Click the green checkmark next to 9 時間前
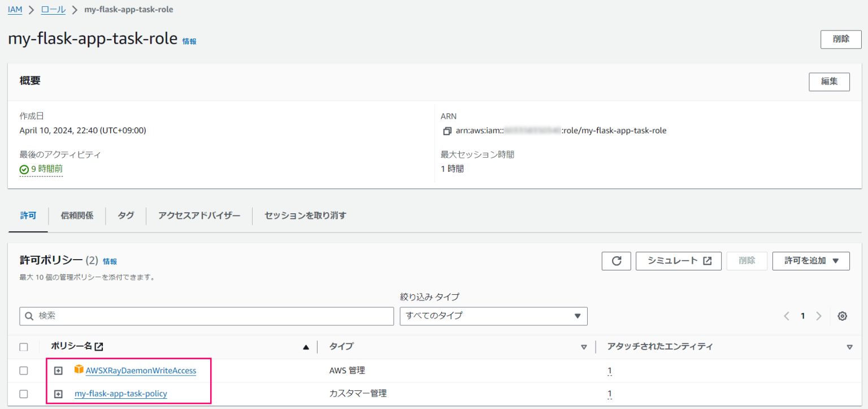The image size is (868, 409). coord(23,169)
